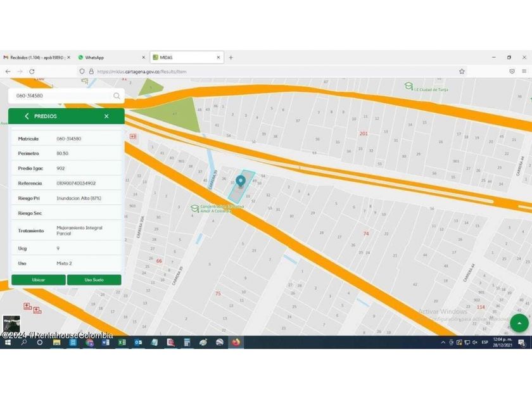Click the search magnifier in the parcel search box
Screen dimensions: 532x399
point(117,96)
